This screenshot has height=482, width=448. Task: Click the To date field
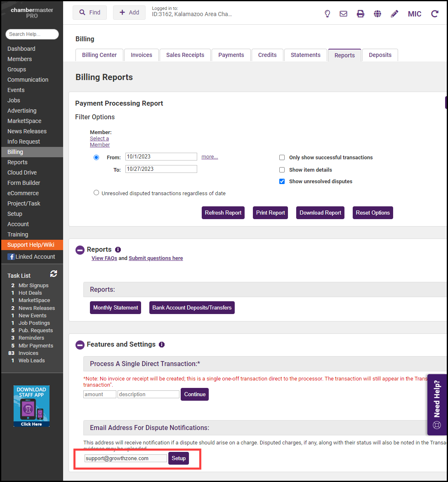161,169
